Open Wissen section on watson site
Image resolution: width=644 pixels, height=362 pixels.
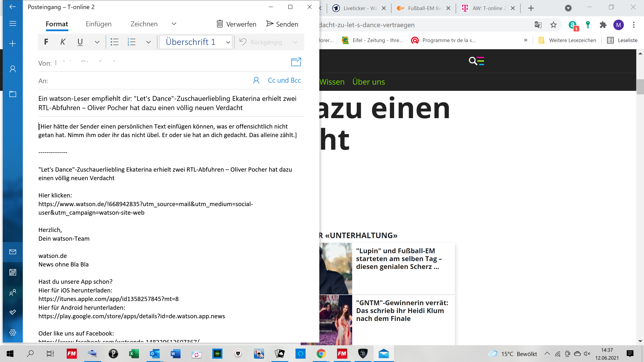tap(332, 82)
